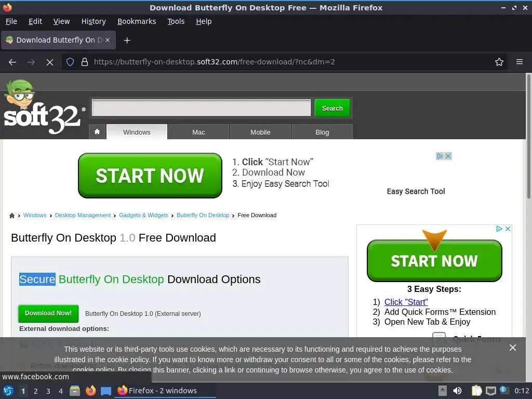Screen dimensions: 532x399
Task: Open the Desktop Management breadcrumb link
Action: point(83,216)
